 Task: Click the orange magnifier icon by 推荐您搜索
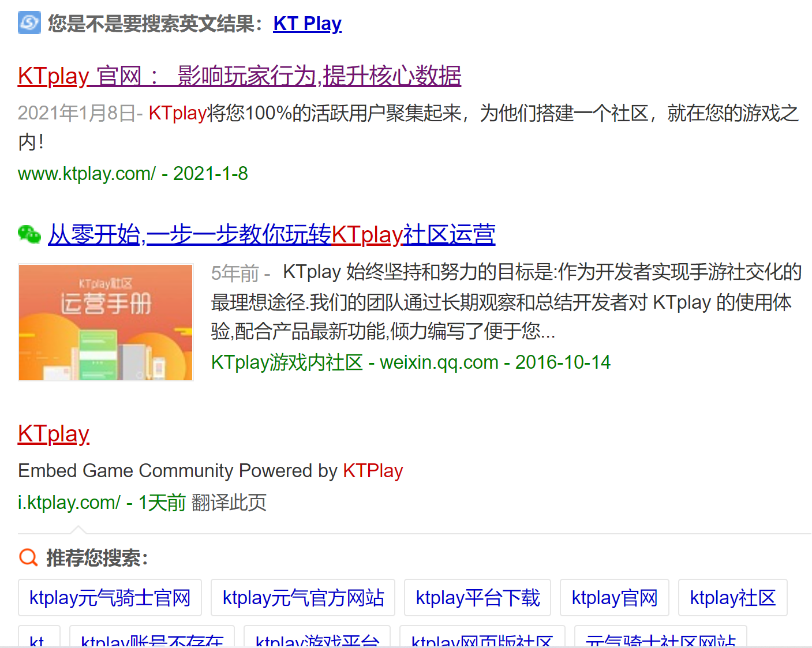coord(28,557)
